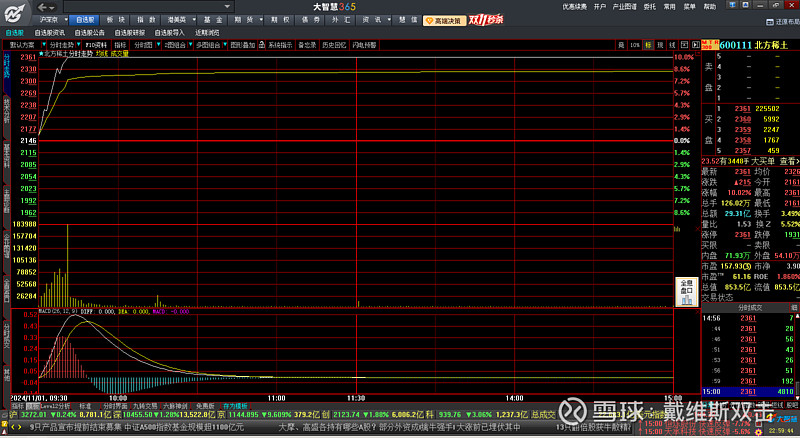Open the 自选股研报 sub-tab

pos(130,33)
